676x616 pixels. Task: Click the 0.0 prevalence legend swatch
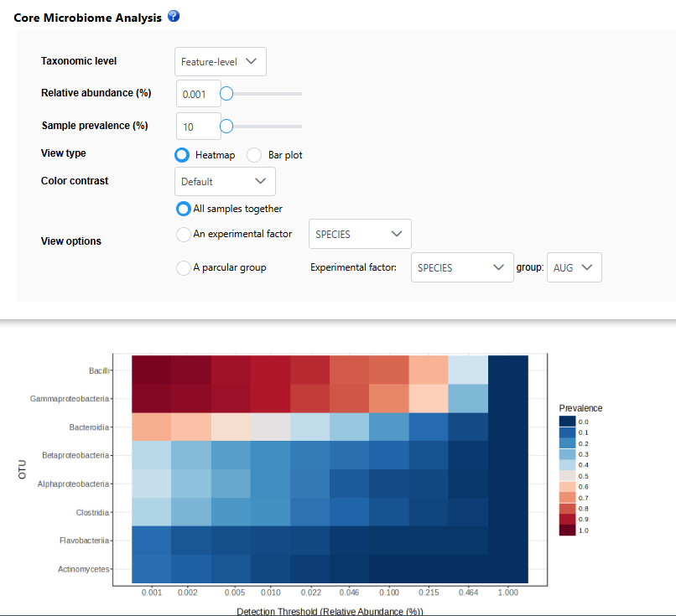click(x=566, y=421)
